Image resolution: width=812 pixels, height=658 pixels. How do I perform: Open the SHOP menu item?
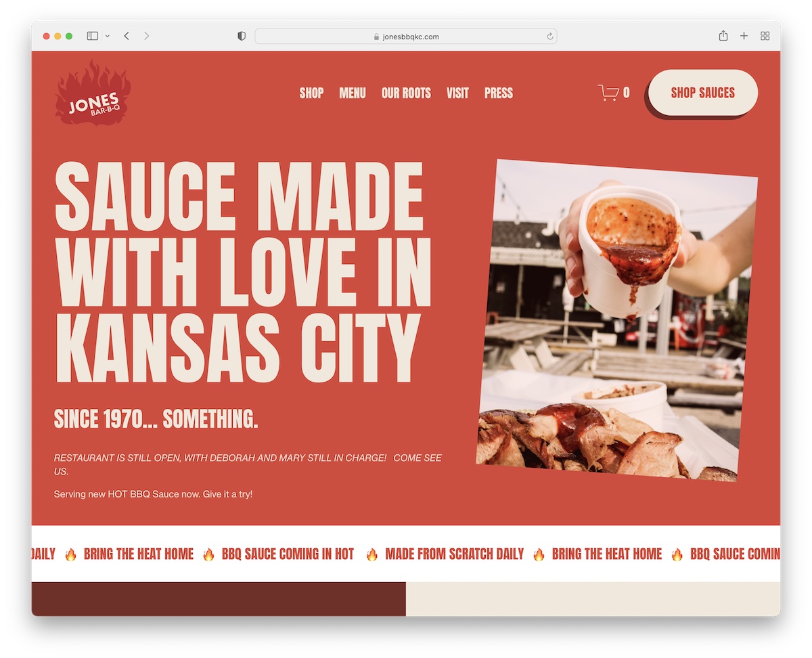311,93
